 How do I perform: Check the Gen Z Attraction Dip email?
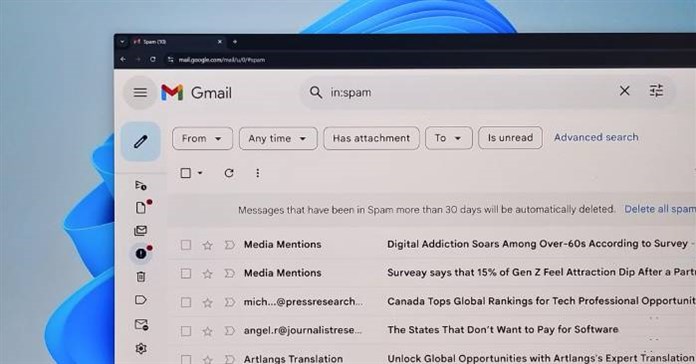(x=186, y=273)
